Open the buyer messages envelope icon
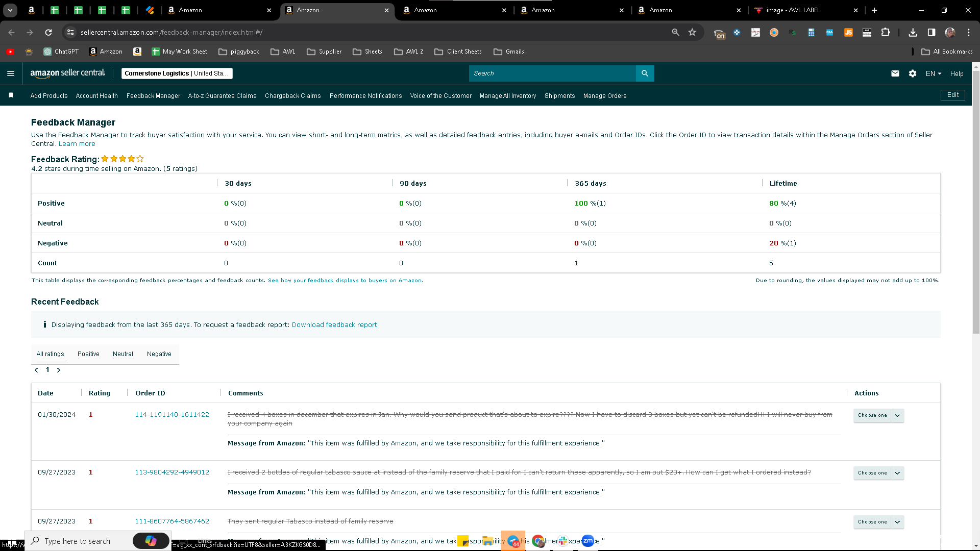 tap(895, 73)
